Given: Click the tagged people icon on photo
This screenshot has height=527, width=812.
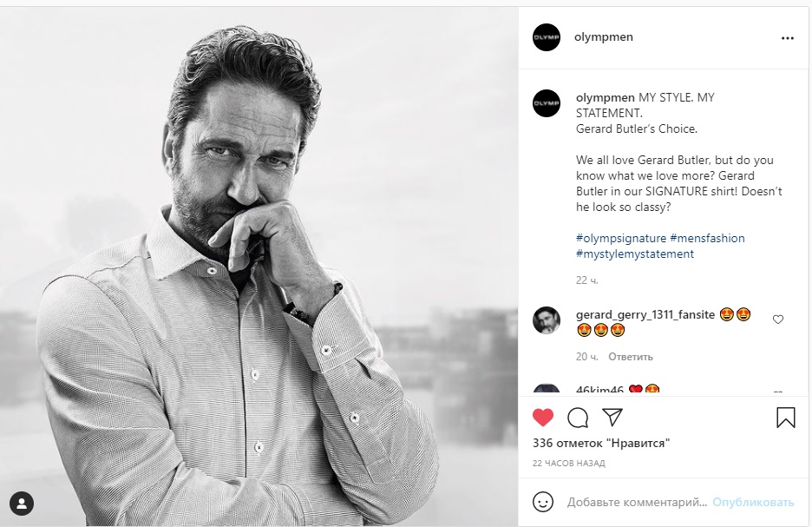Looking at the screenshot, I should (x=22, y=503).
